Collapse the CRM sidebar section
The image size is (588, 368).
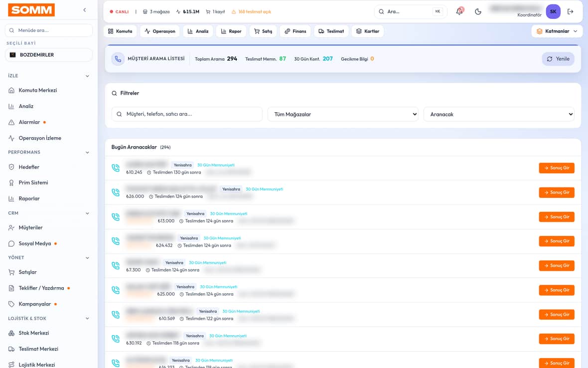pyautogui.click(x=87, y=213)
